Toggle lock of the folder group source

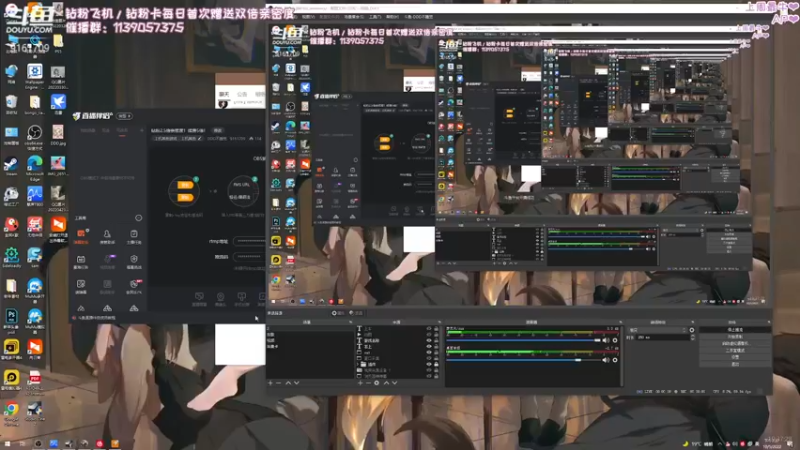point(436,364)
